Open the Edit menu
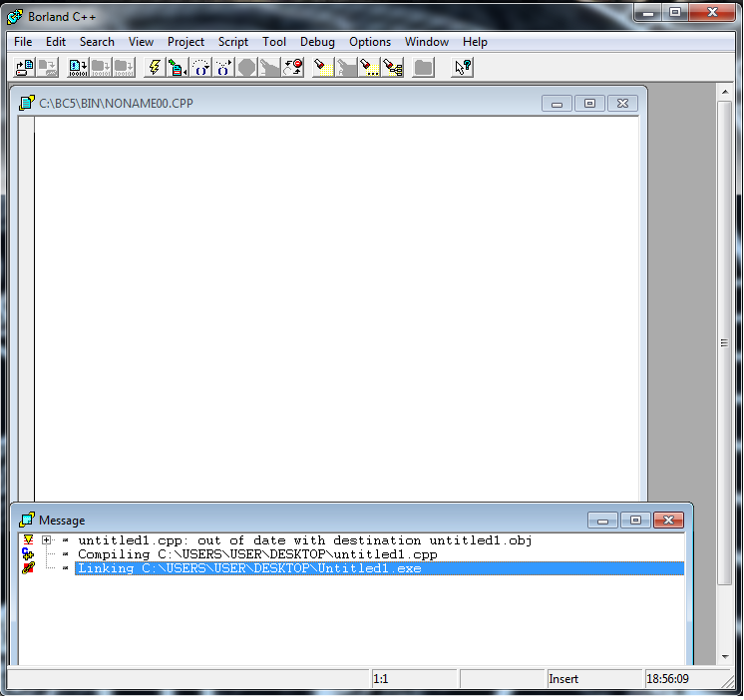The height and width of the screenshot is (700, 744). [56, 42]
